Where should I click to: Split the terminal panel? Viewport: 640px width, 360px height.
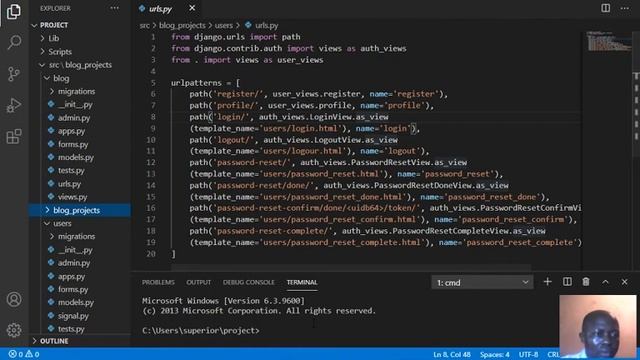tap(567, 282)
